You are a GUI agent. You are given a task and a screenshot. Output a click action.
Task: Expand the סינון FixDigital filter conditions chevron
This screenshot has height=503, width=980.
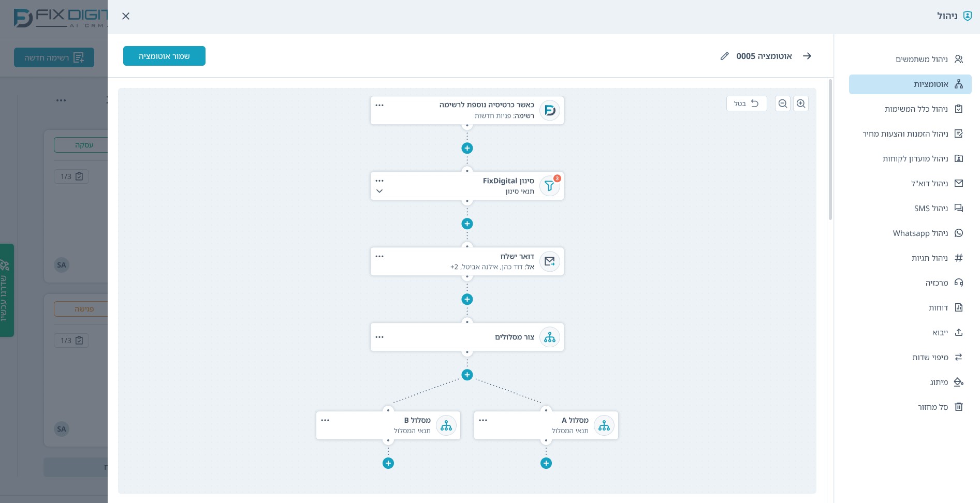click(x=379, y=191)
